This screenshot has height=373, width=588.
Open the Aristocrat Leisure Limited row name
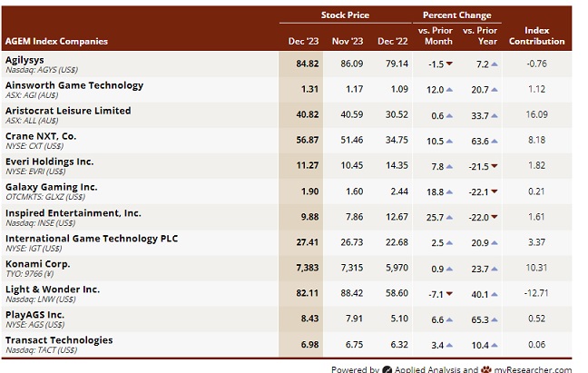tap(68, 111)
